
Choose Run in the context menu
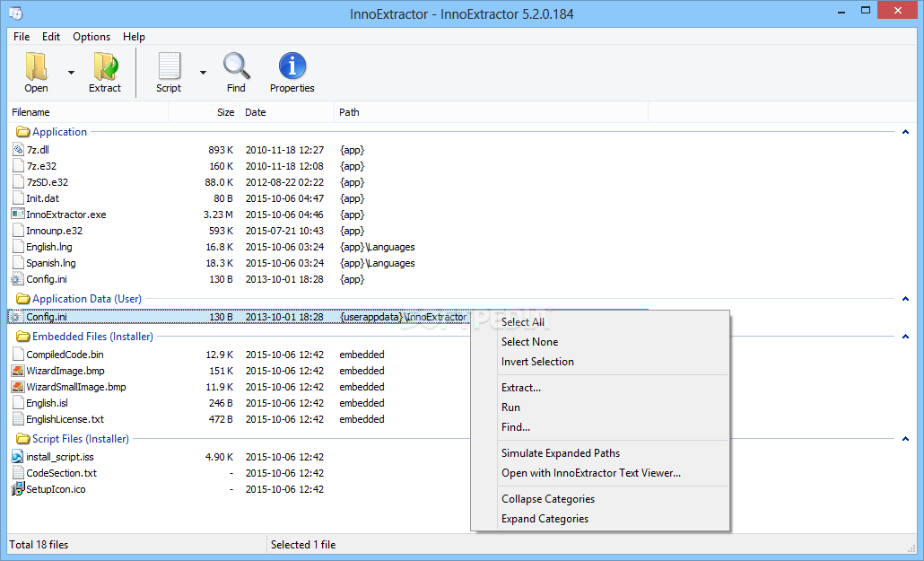pos(600,407)
